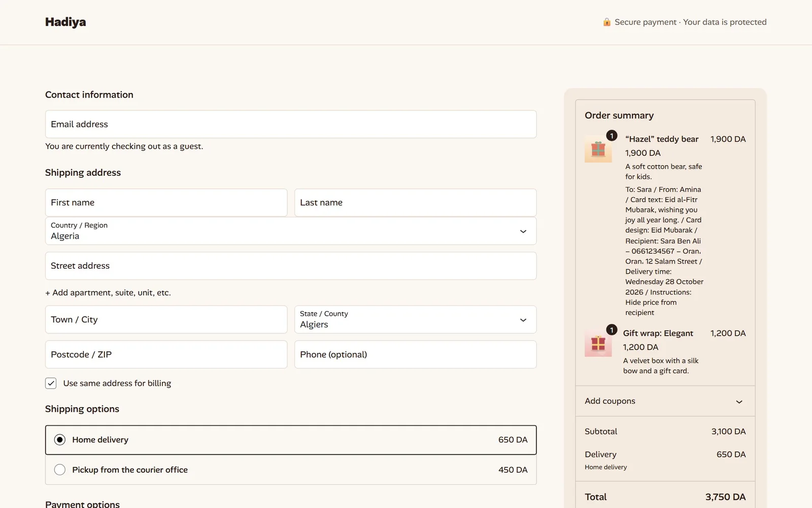Open the State / County dropdown

pyautogui.click(x=415, y=320)
